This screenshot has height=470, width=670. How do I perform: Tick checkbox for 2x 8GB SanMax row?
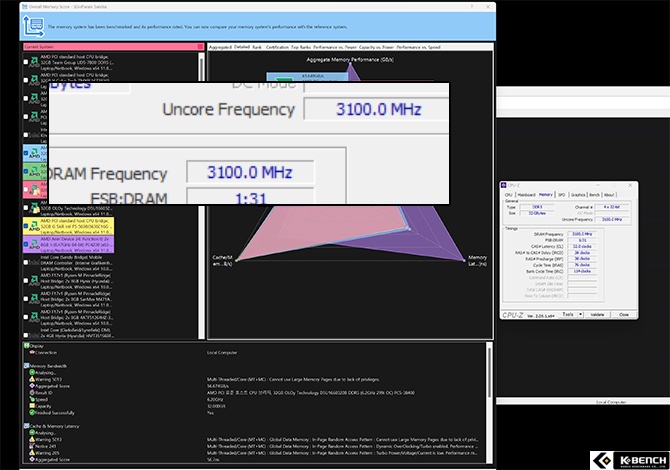click(26, 299)
